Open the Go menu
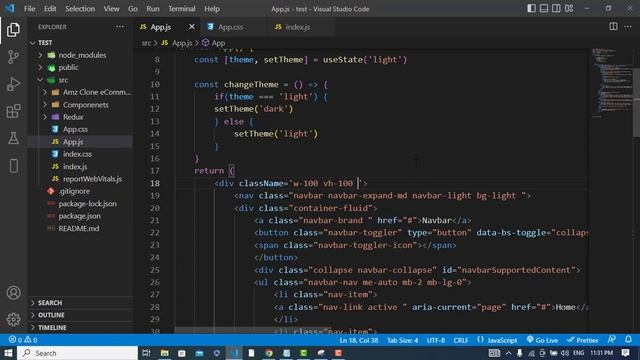This screenshot has height=360, width=640. (x=133, y=9)
